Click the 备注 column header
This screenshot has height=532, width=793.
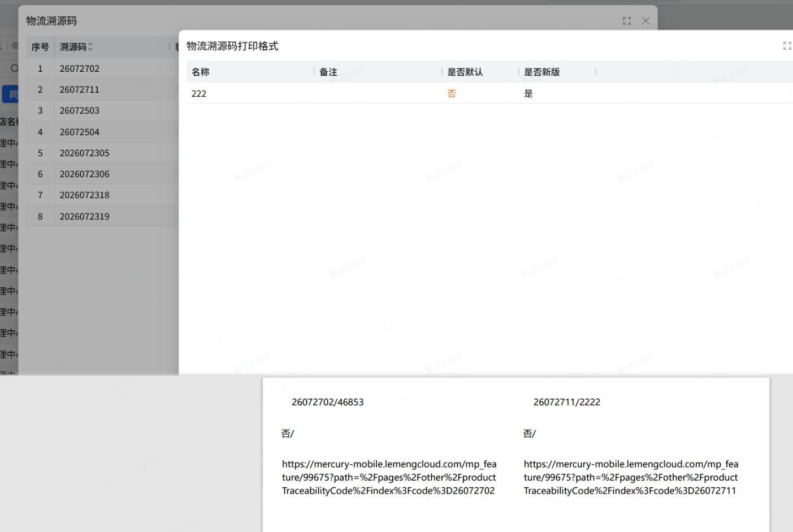328,72
